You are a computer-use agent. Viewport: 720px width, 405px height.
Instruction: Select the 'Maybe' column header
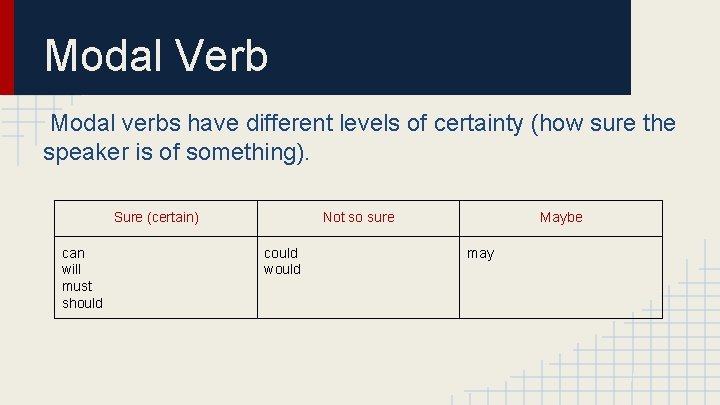(x=561, y=217)
